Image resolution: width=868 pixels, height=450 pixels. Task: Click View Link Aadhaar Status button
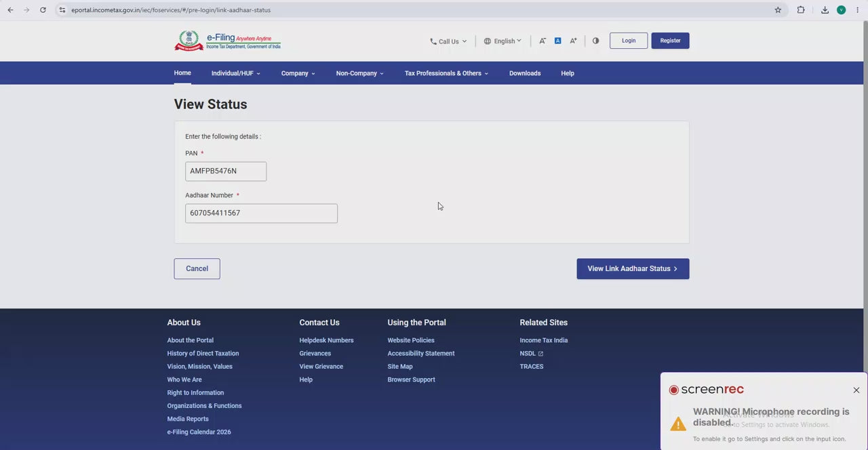tap(633, 268)
